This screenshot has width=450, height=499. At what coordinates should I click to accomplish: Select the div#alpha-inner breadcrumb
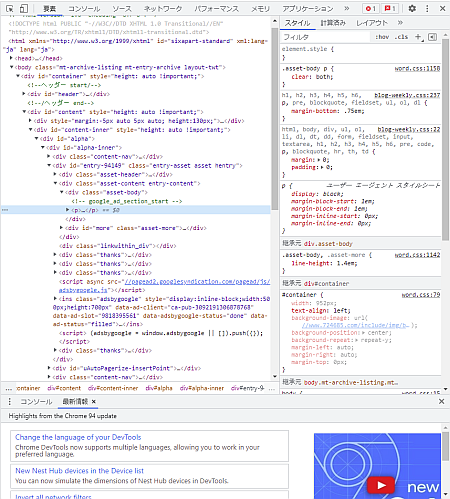click(x=202, y=388)
